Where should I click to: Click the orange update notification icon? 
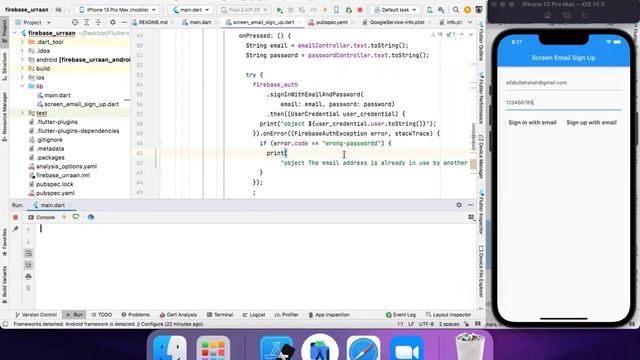pos(467,10)
